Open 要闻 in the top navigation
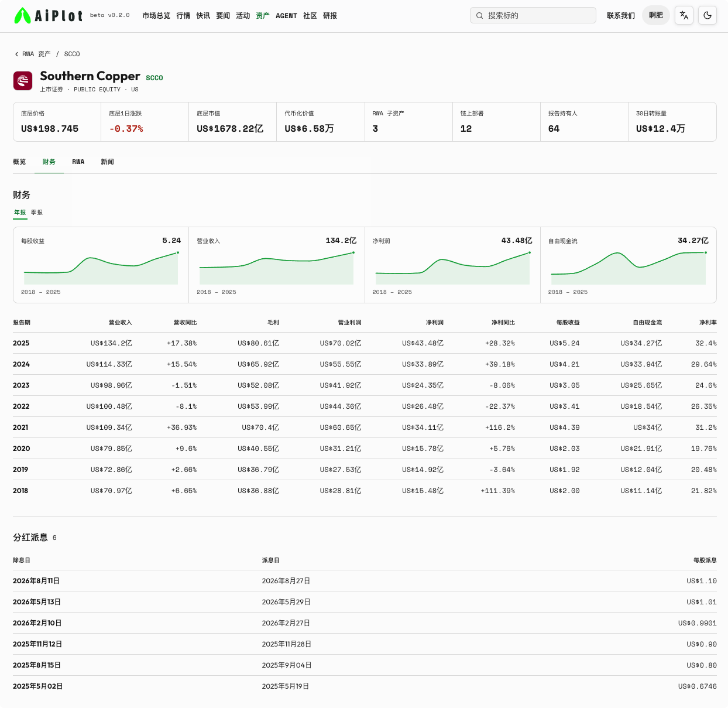The height and width of the screenshot is (708, 728). coord(223,16)
